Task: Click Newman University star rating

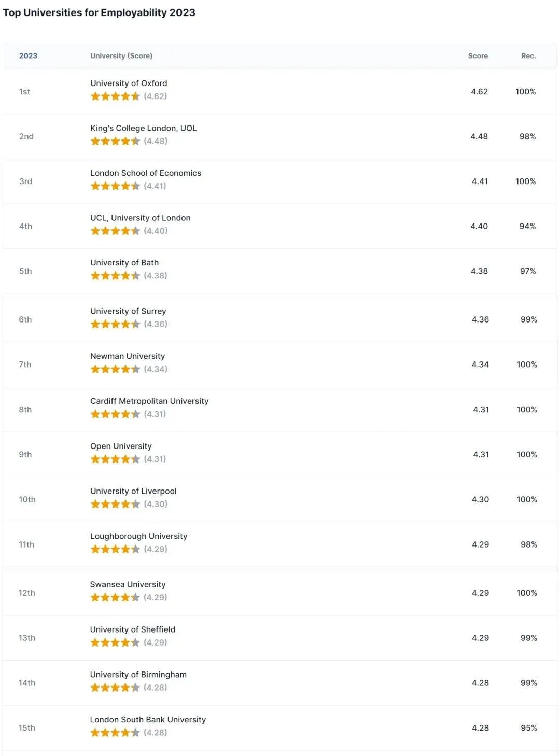Action: (x=115, y=369)
